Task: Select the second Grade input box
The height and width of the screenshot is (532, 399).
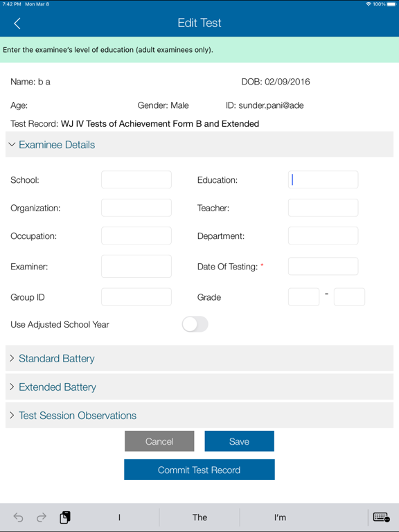Action: click(349, 297)
